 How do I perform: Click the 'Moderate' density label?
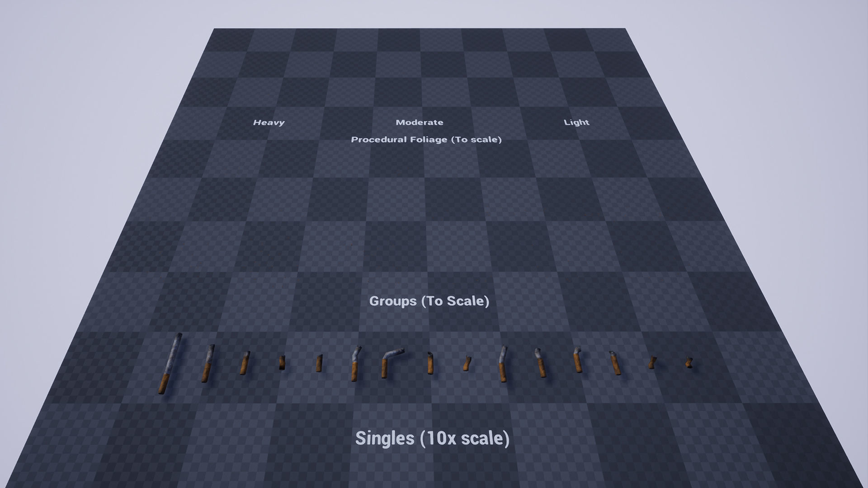[x=419, y=122]
